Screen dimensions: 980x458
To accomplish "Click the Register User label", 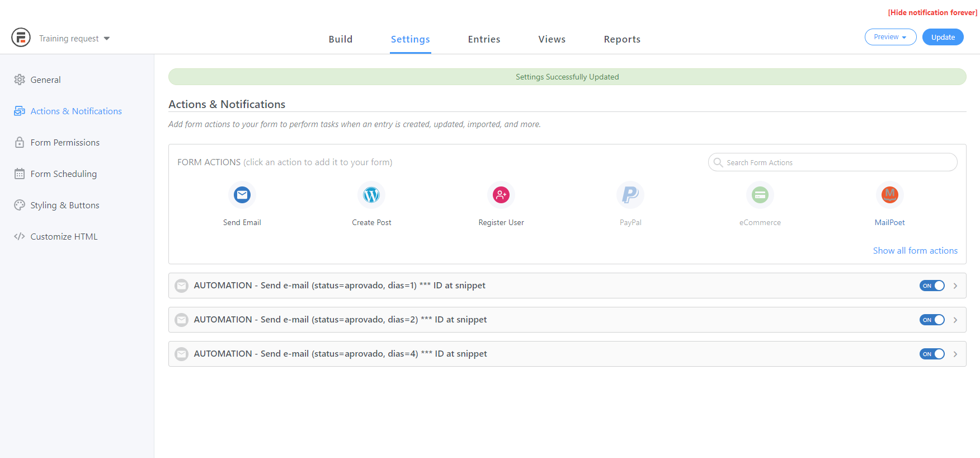I will 501,222.
